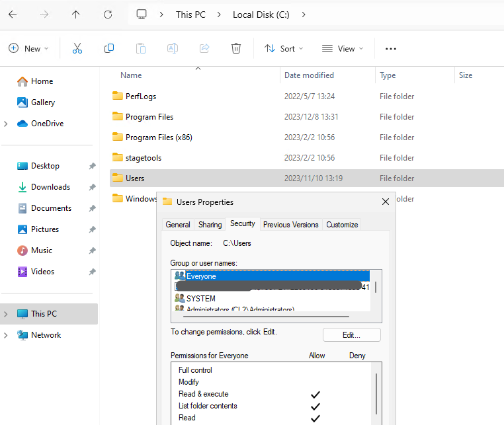Click This PC in address breadcrumb
The image size is (504, 425).
click(190, 15)
